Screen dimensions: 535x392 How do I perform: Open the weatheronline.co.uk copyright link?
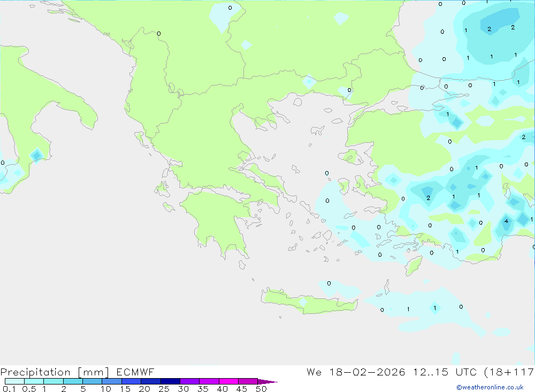(x=490, y=387)
